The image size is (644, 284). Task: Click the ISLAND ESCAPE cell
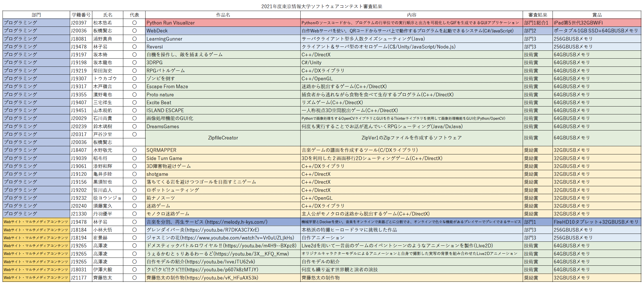pyautogui.click(x=223, y=110)
